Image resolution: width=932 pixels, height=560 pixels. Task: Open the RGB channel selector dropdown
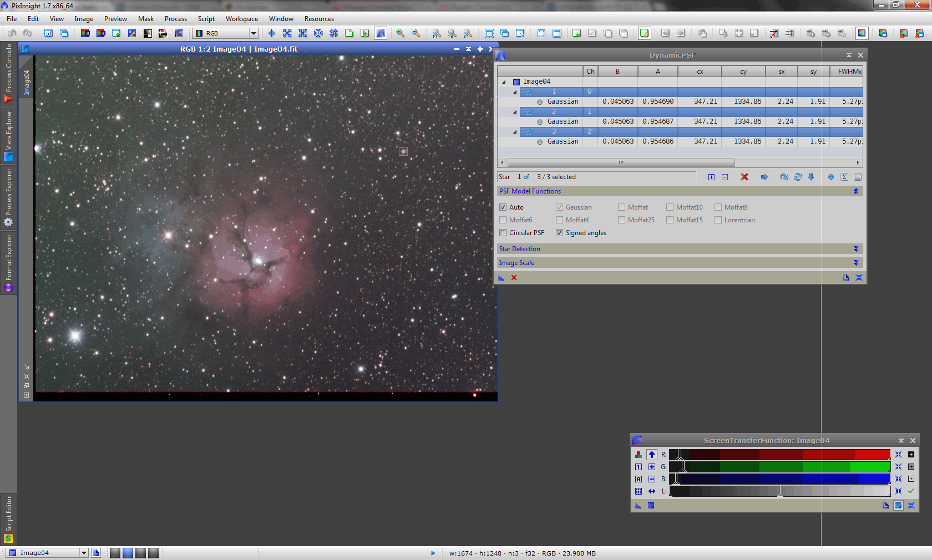click(x=226, y=33)
